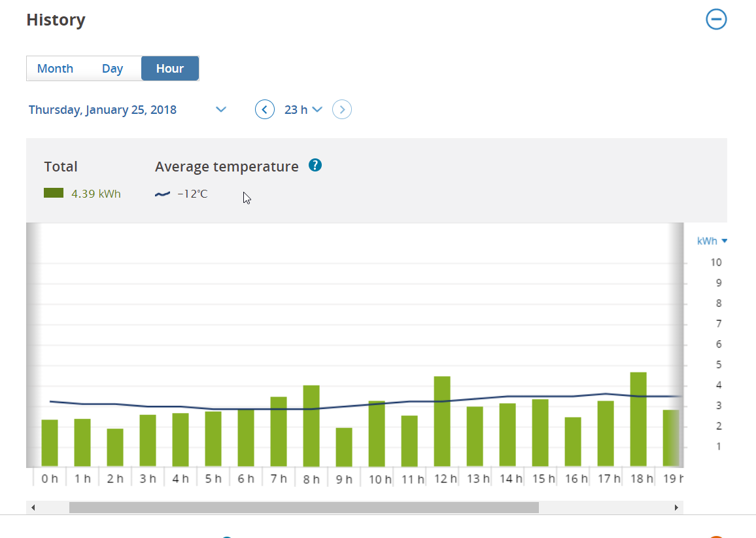This screenshot has width=756, height=538.
Task: Switch to the Month view
Action: (x=55, y=69)
